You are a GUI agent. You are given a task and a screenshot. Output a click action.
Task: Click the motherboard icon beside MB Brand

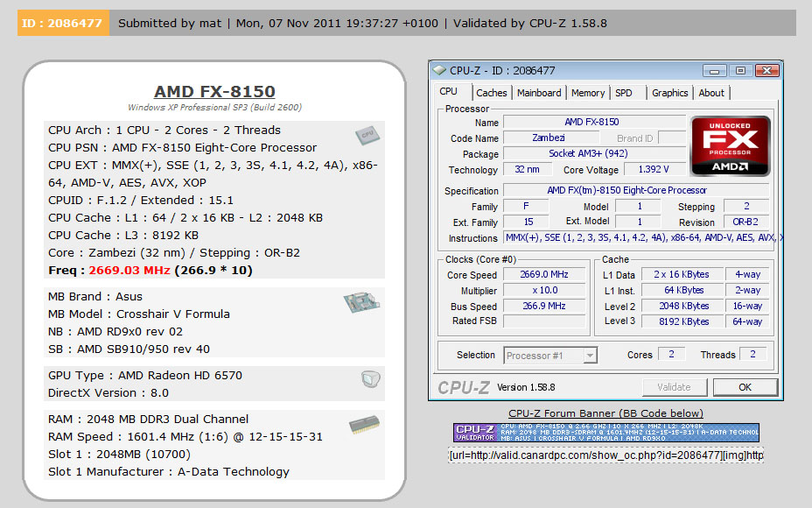362,301
